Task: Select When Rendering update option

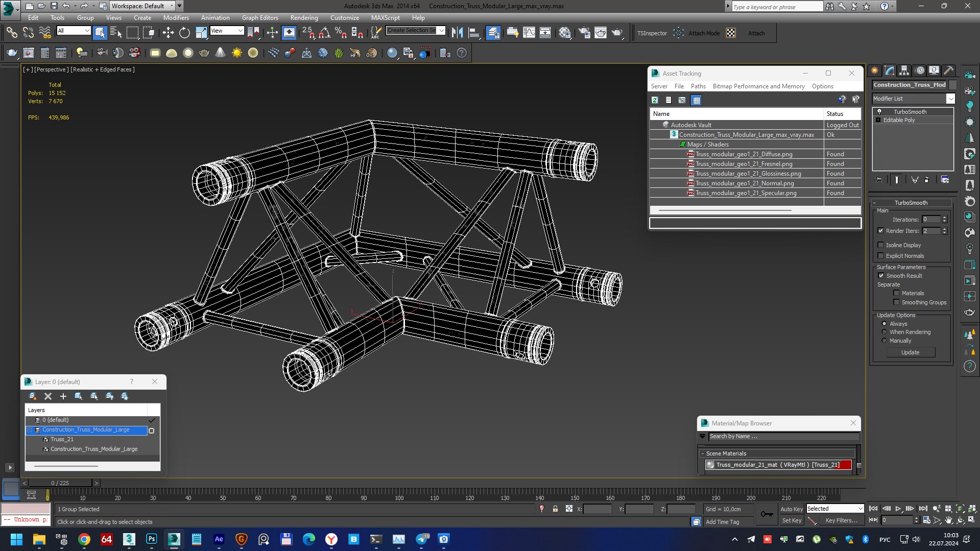Action: (x=885, y=332)
